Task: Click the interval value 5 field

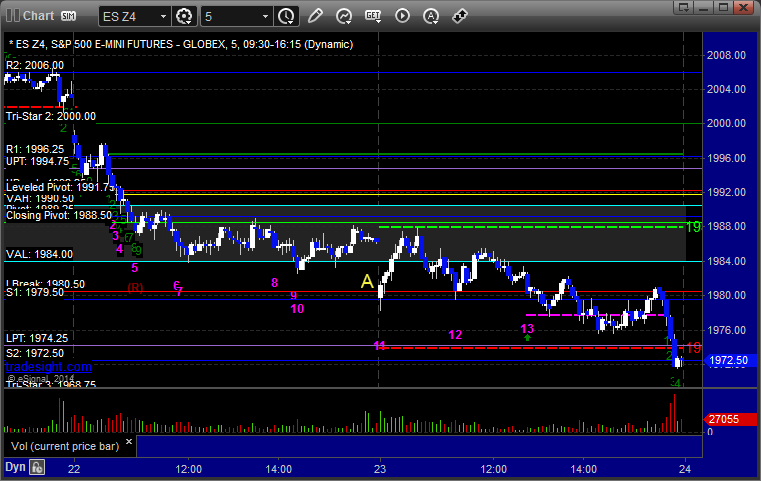Action: (x=230, y=17)
